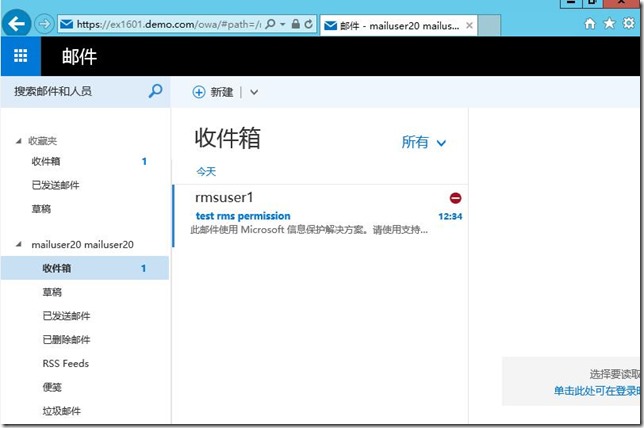Expand the dropdown arrow next to 新建
The image size is (644, 428).
(x=254, y=92)
